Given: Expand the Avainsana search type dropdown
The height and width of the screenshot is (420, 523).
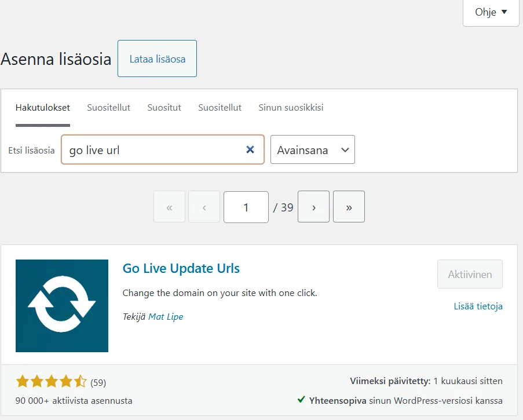Looking at the screenshot, I should [312, 150].
